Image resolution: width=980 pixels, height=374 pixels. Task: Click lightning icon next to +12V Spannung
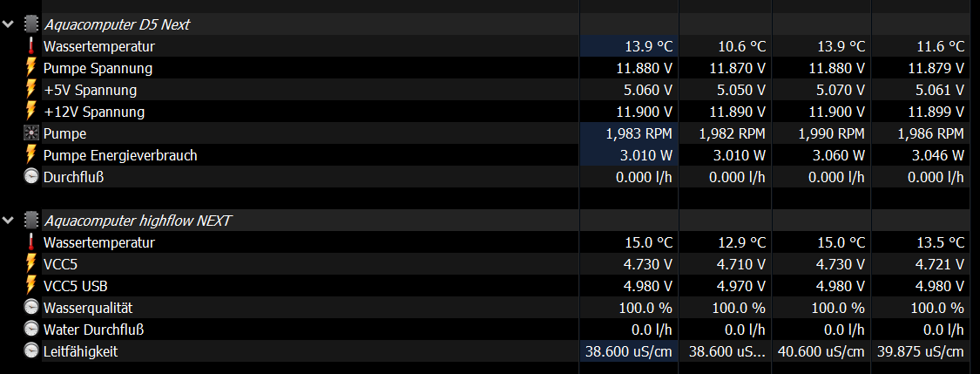[x=30, y=112]
